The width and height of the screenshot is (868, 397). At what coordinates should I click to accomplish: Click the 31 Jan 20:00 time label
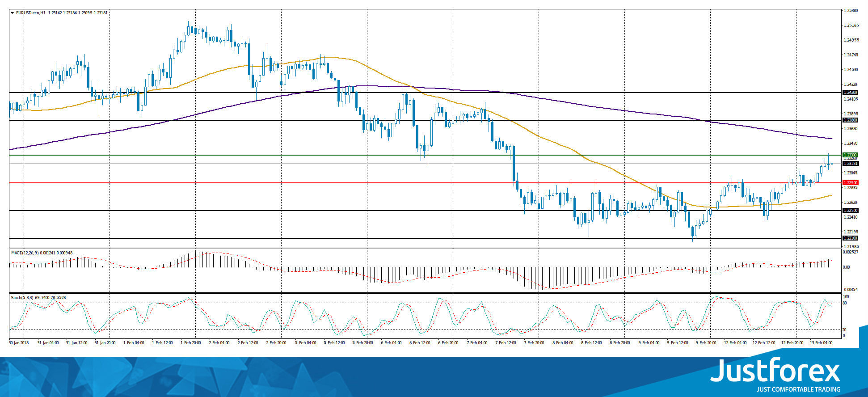pyautogui.click(x=105, y=343)
